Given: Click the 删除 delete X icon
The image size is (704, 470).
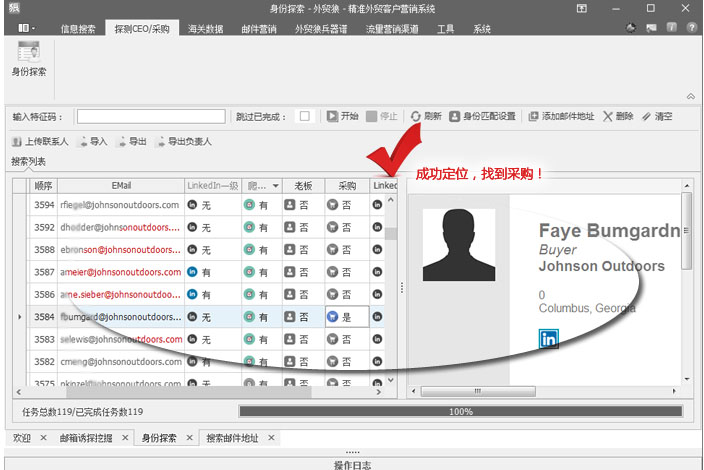Looking at the screenshot, I should pos(608,116).
